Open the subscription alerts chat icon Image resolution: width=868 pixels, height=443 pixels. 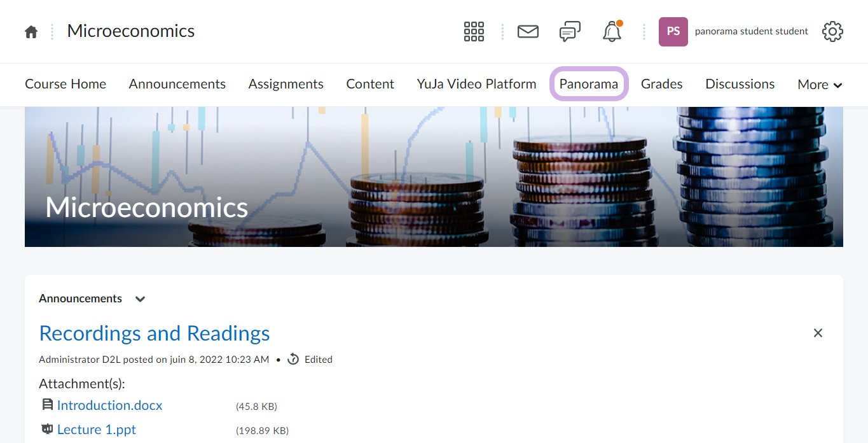(570, 31)
